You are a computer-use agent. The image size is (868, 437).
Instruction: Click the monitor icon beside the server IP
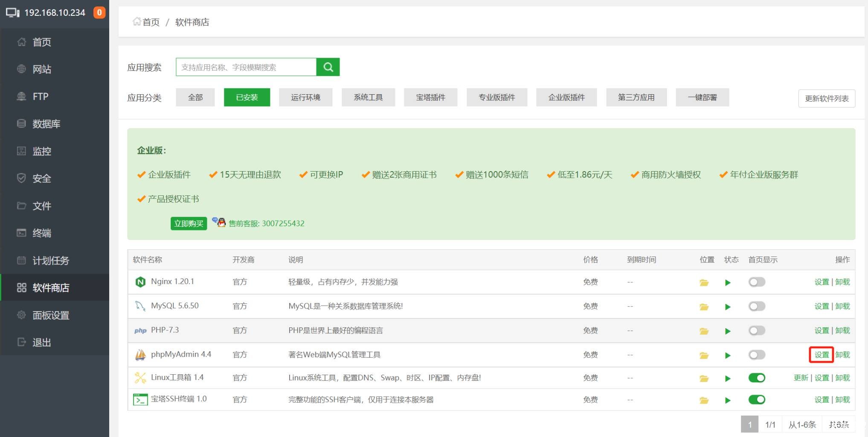12,12
